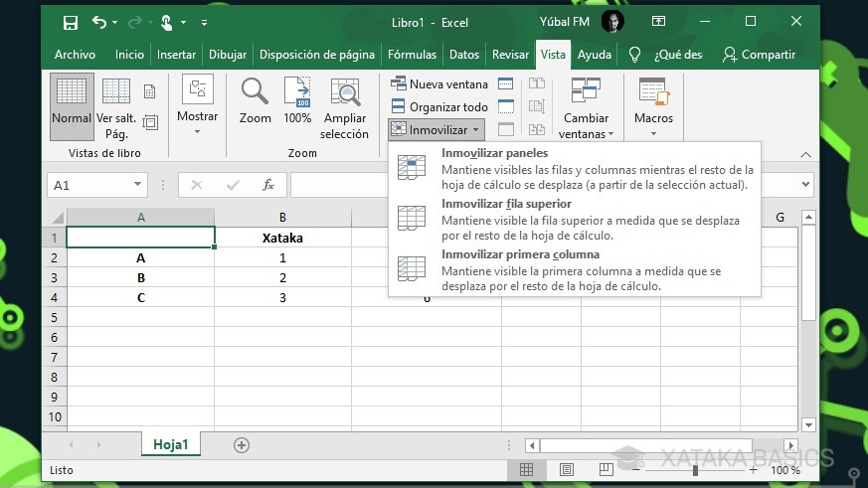Go to Disposición de página tab
868x488 pixels.
pos(316,55)
